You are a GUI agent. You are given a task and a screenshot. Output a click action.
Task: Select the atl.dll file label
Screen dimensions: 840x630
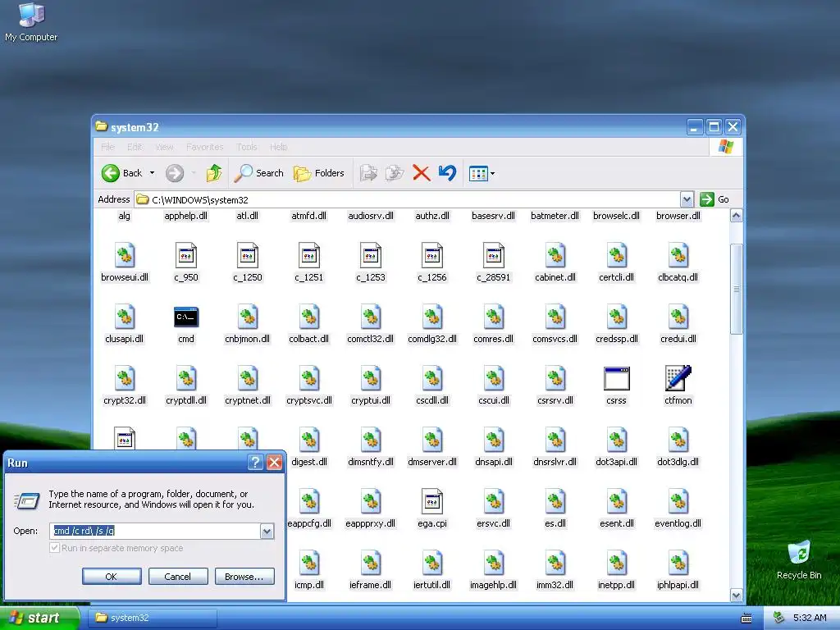(248, 216)
